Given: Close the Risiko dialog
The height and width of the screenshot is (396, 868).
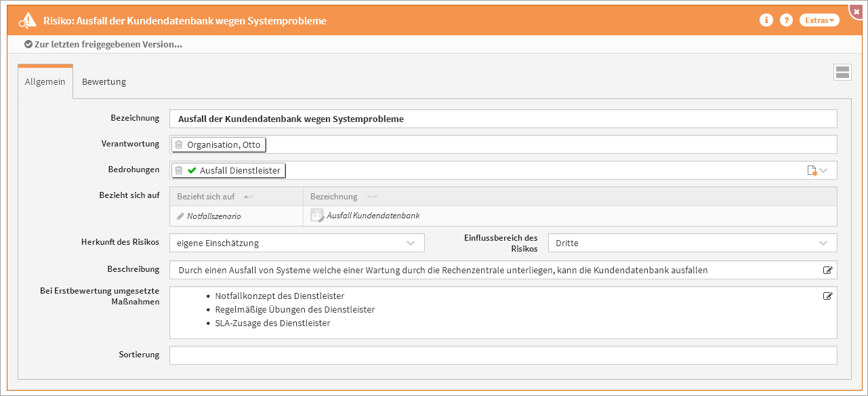Looking at the screenshot, I should point(856,12).
